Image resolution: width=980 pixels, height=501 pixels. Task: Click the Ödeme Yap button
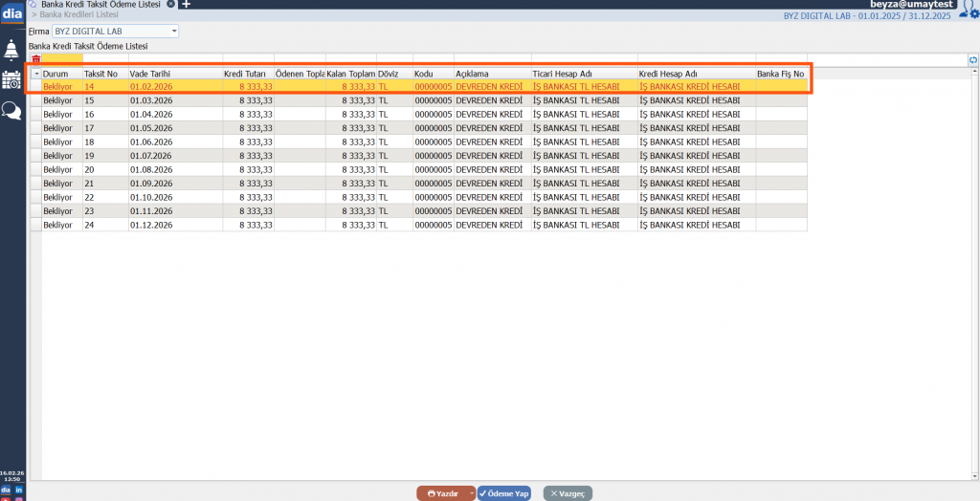click(504, 493)
